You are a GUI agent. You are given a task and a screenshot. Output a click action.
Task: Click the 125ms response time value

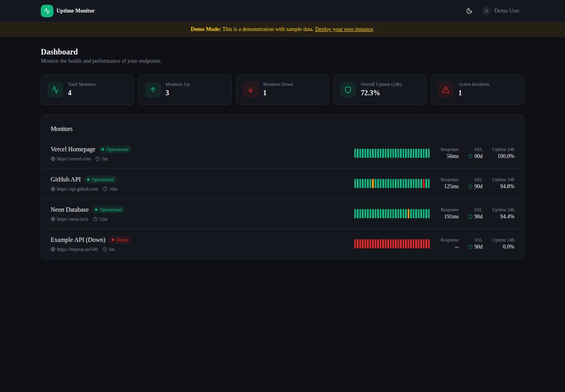click(451, 187)
